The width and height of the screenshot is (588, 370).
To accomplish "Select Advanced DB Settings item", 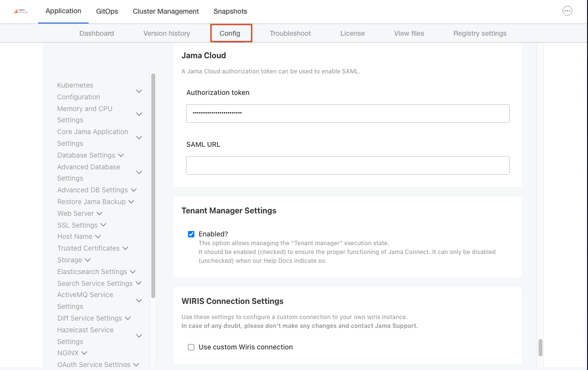I will point(93,190).
